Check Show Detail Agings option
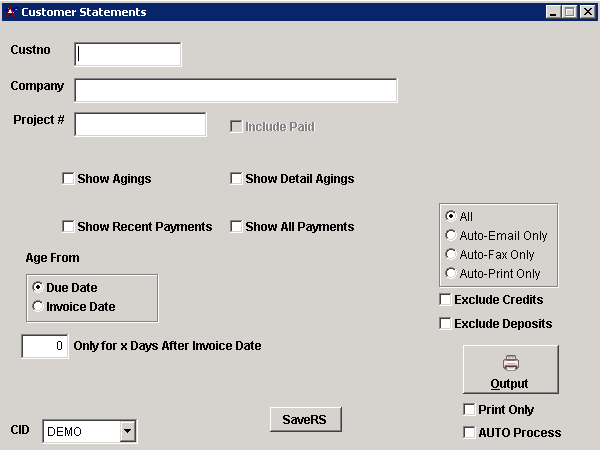The image size is (600, 450). click(x=237, y=179)
